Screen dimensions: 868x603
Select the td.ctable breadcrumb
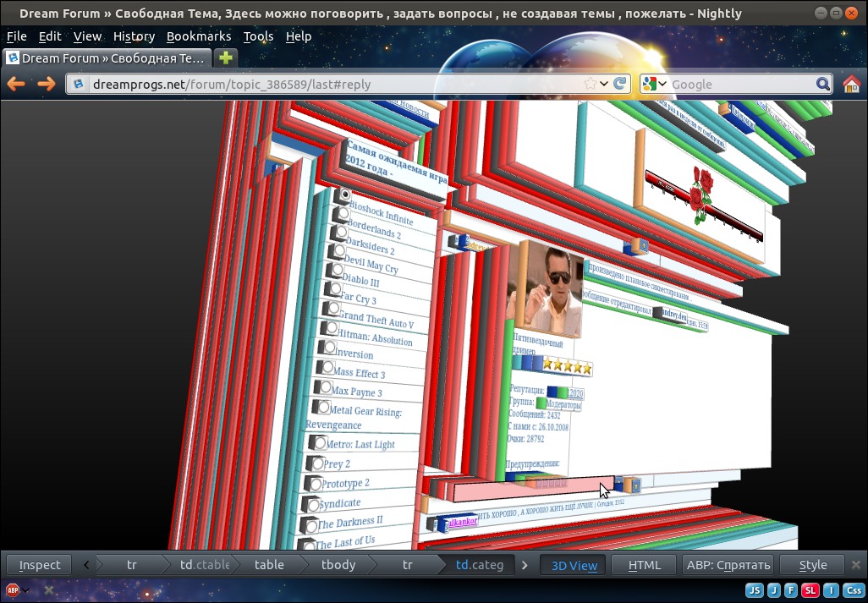[205, 565]
